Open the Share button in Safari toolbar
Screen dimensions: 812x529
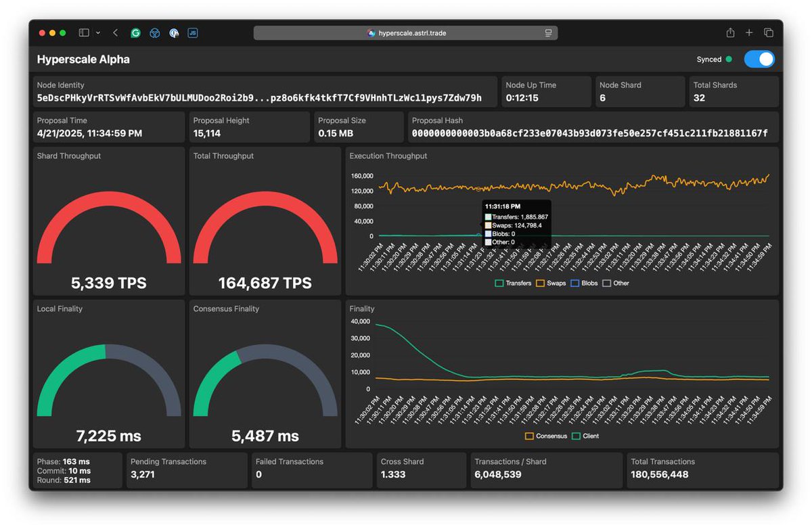(x=730, y=32)
